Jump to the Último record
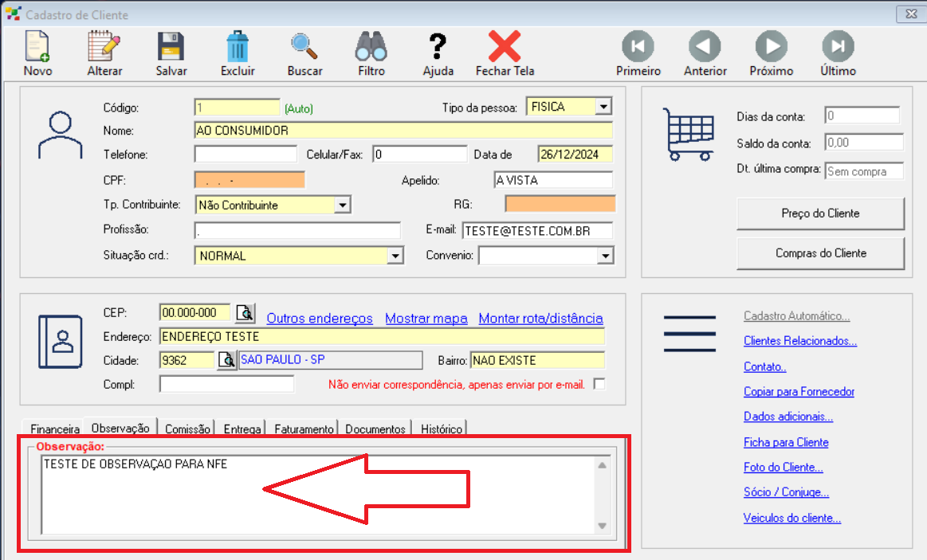The width and height of the screenshot is (927, 560). coord(838,47)
